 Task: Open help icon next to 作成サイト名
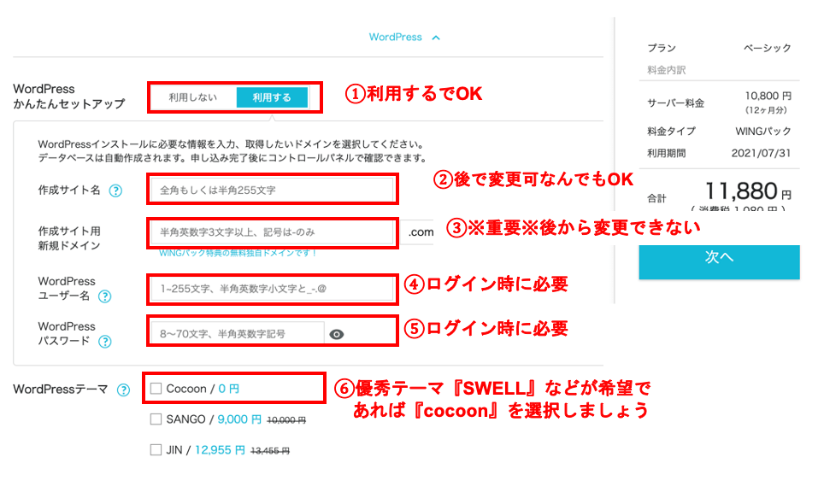pyautogui.click(x=115, y=190)
